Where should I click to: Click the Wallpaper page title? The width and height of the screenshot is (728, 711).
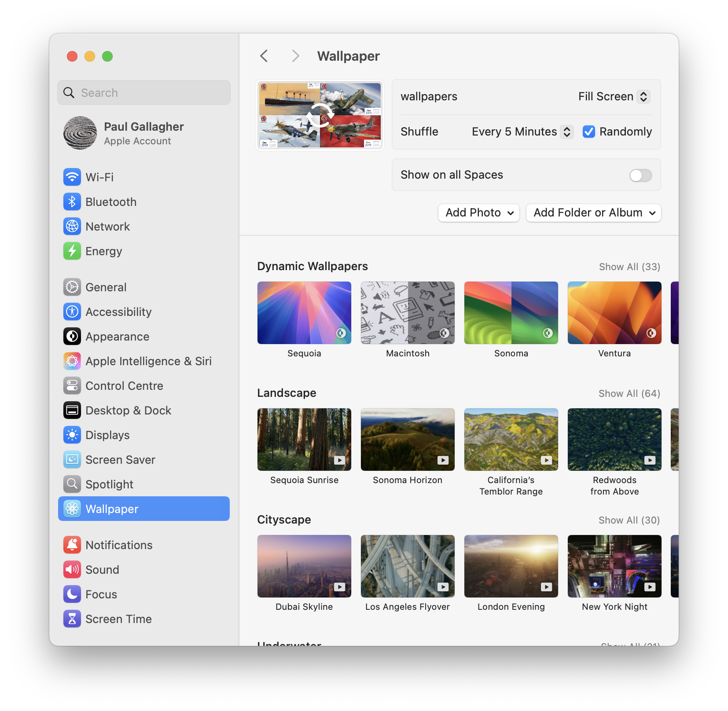pyautogui.click(x=348, y=56)
